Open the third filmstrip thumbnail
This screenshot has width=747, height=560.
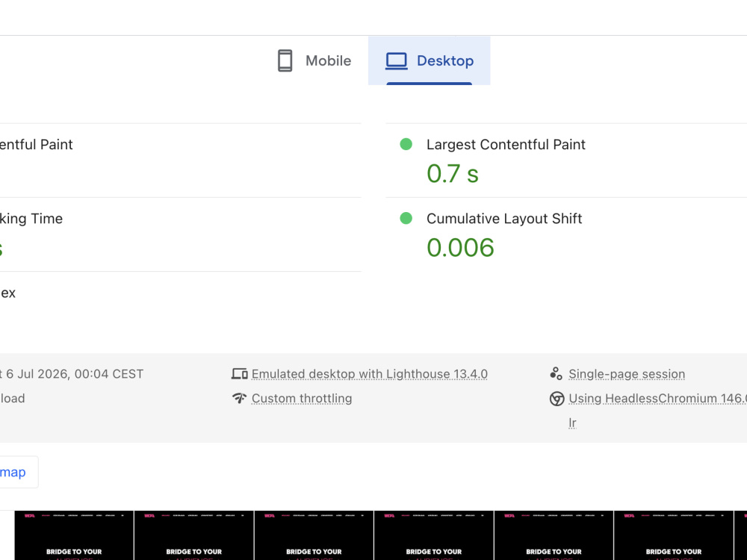click(x=314, y=535)
